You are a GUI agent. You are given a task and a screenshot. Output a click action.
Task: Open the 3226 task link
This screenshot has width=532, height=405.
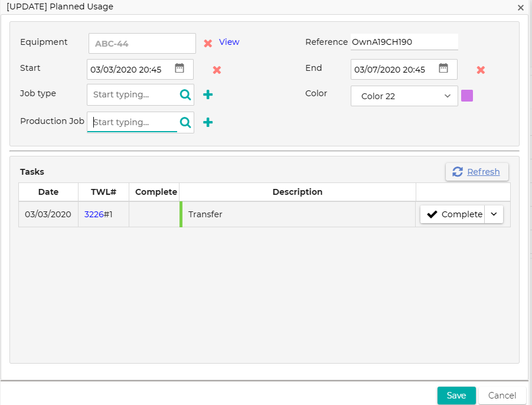(x=94, y=214)
